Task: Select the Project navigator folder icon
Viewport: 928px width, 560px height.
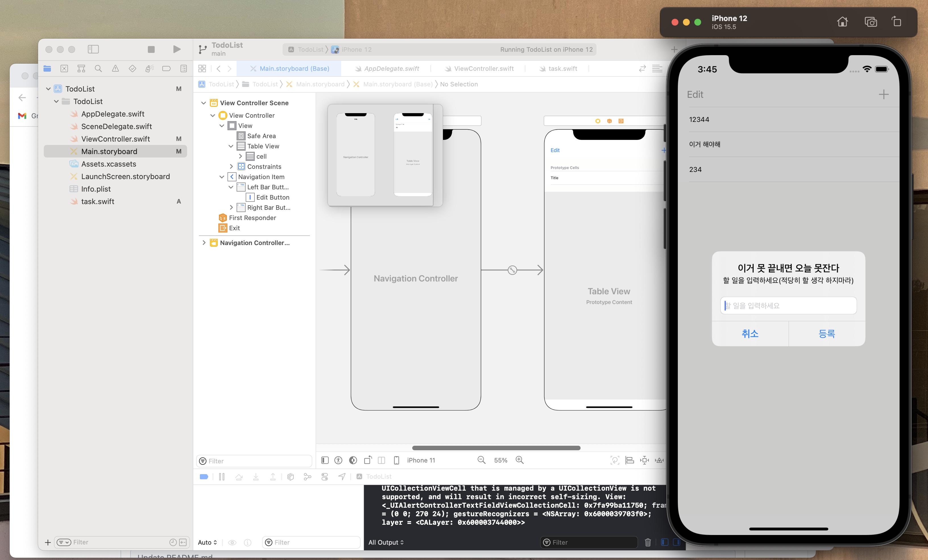Action: [47, 69]
